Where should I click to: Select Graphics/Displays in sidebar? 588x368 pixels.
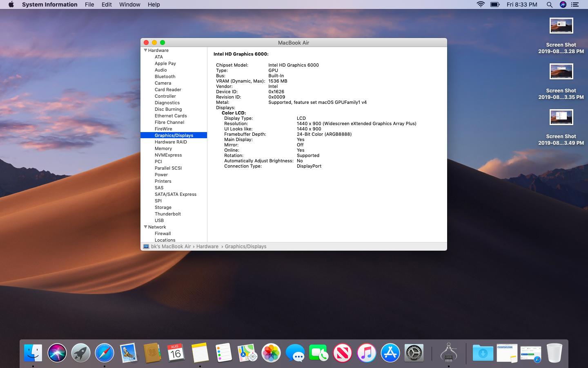[174, 135]
